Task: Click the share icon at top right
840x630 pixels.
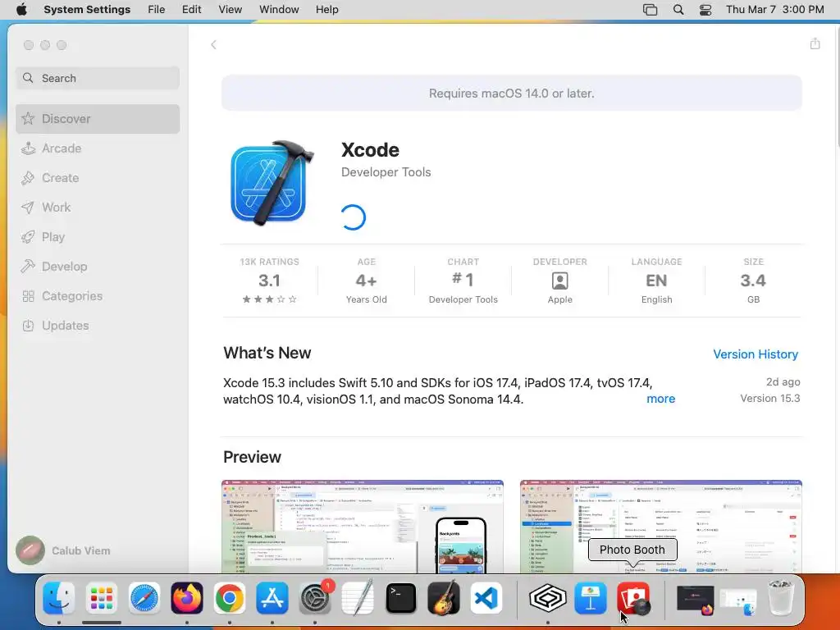Action: [815, 44]
